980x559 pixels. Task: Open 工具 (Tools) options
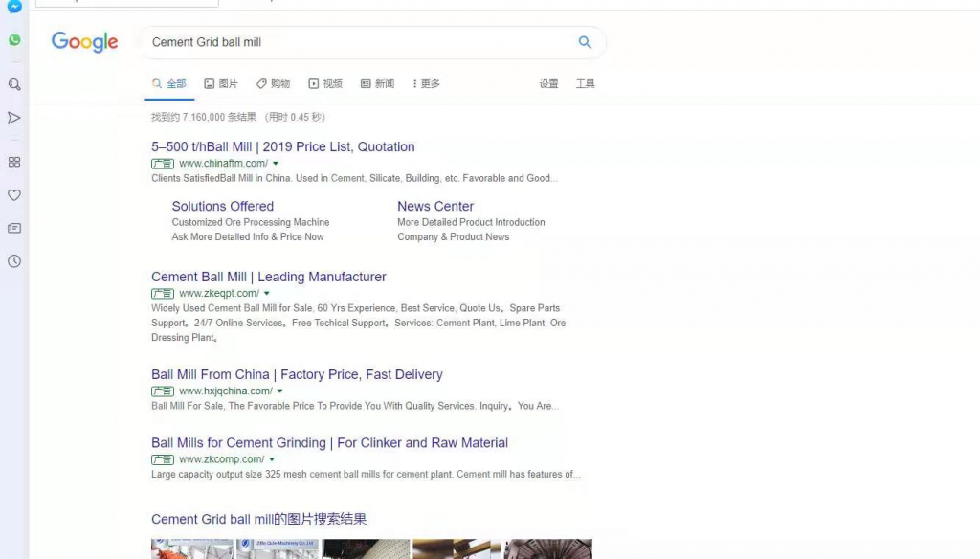(x=585, y=84)
